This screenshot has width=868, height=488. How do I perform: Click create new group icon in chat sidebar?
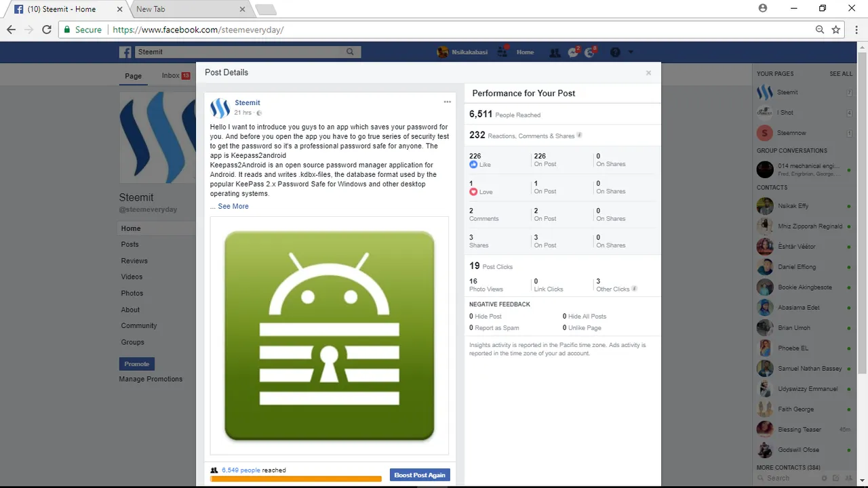click(x=848, y=478)
